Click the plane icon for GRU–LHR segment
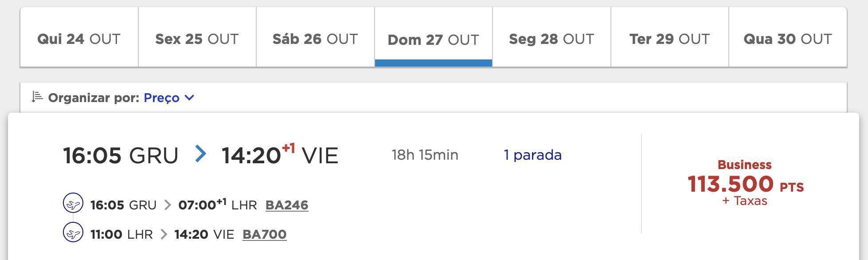 [x=73, y=204]
